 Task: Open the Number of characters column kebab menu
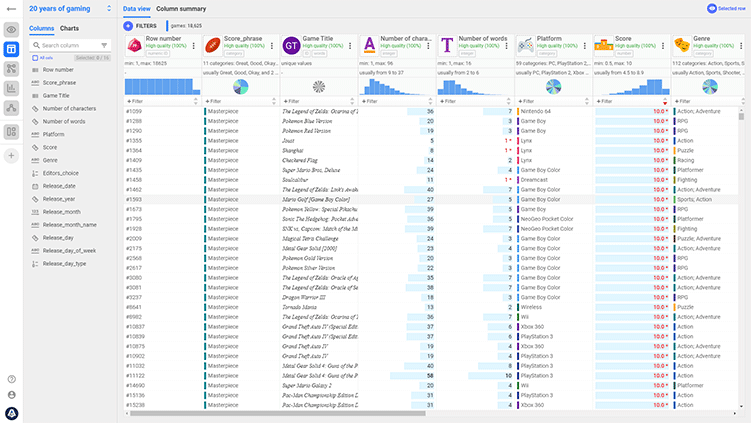[x=428, y=46]
